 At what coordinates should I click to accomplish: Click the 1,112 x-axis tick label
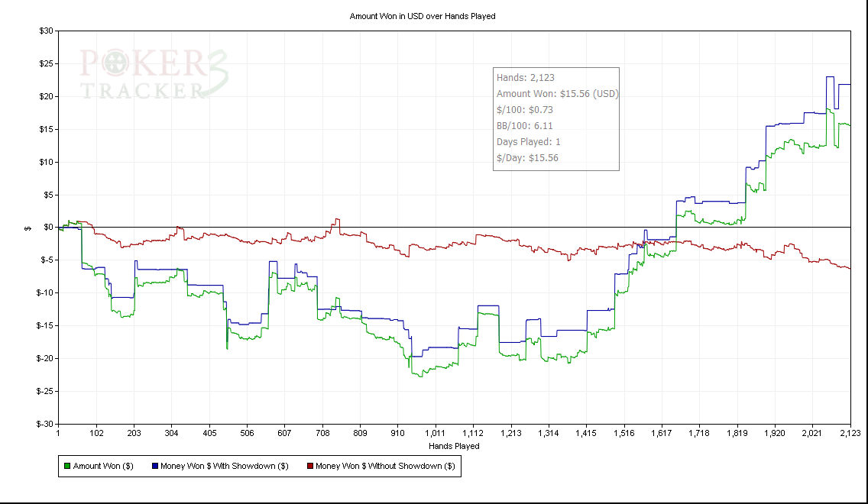pos(473,433)
